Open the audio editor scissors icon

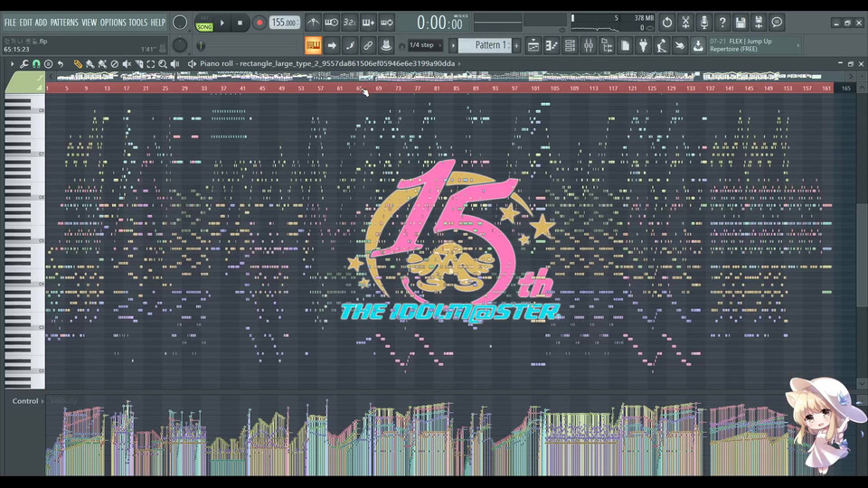(685, 23)
